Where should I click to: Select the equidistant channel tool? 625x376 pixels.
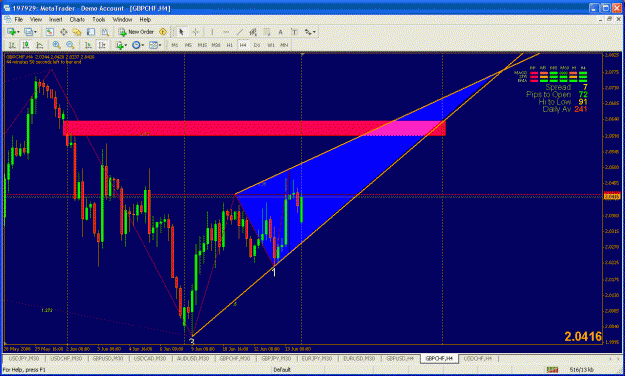253,32
